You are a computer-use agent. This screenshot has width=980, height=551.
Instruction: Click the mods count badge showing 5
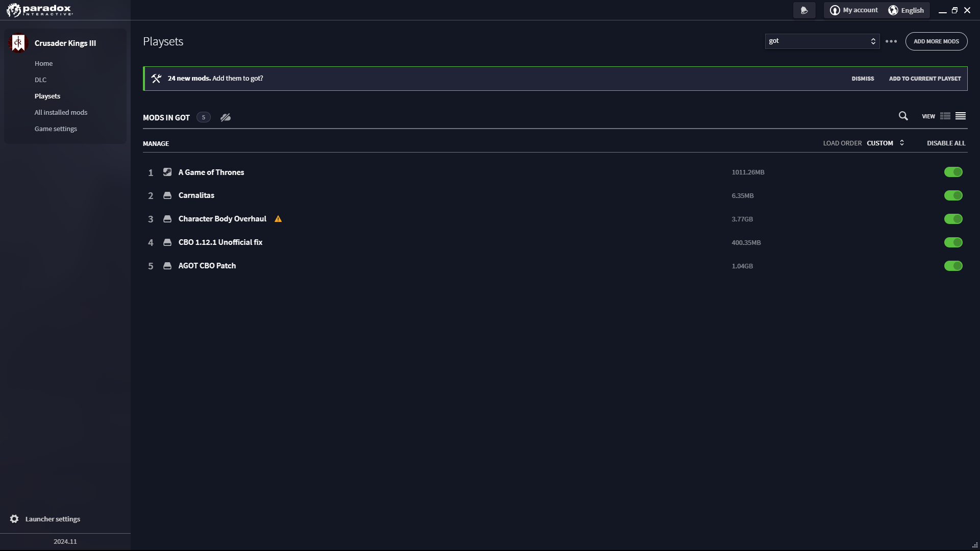[204, 117]
